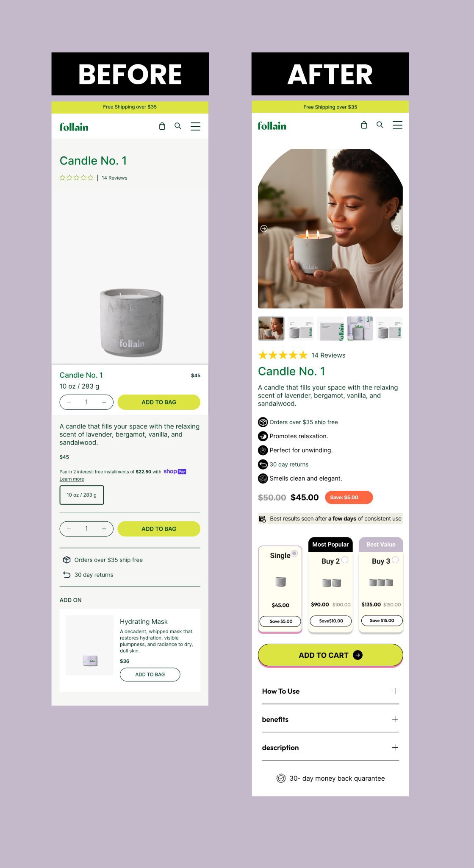Expand the description accordion
The height and width of the screenshot is (868, 474).
pos(330,748)
